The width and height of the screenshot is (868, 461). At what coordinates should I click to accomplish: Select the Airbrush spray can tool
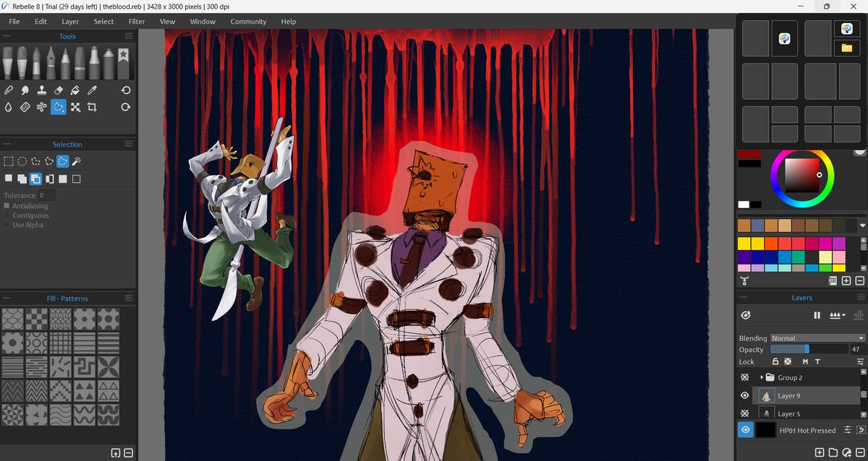tap(109, 63)
